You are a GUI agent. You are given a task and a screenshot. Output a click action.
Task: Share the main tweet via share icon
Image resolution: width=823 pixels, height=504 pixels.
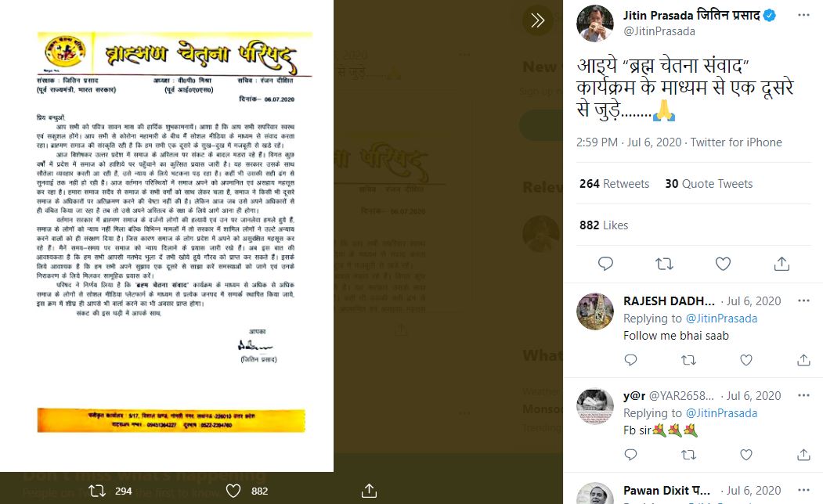(x=781, y=264)
